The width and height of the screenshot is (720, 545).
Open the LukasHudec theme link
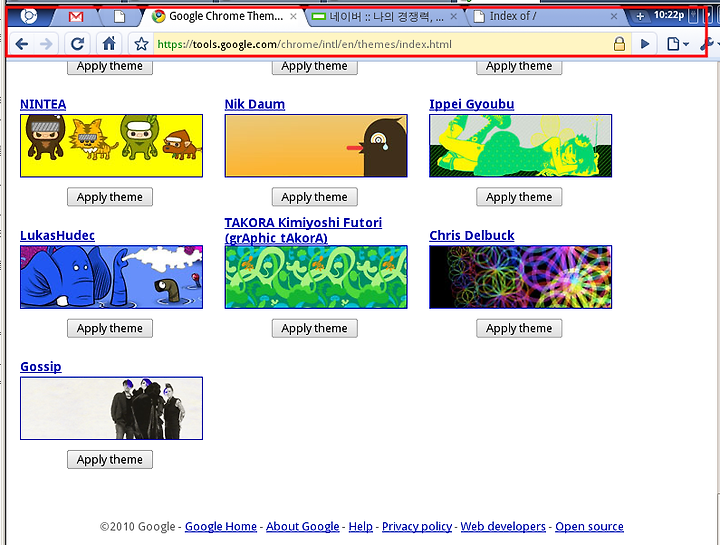point(57,236)
